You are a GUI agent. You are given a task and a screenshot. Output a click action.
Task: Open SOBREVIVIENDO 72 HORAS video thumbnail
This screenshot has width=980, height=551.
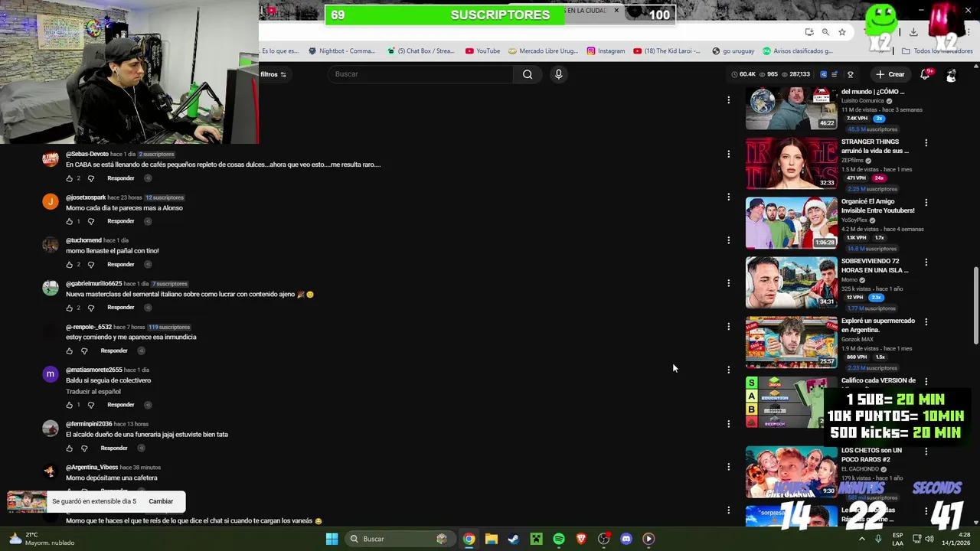(x=792, y=282)
